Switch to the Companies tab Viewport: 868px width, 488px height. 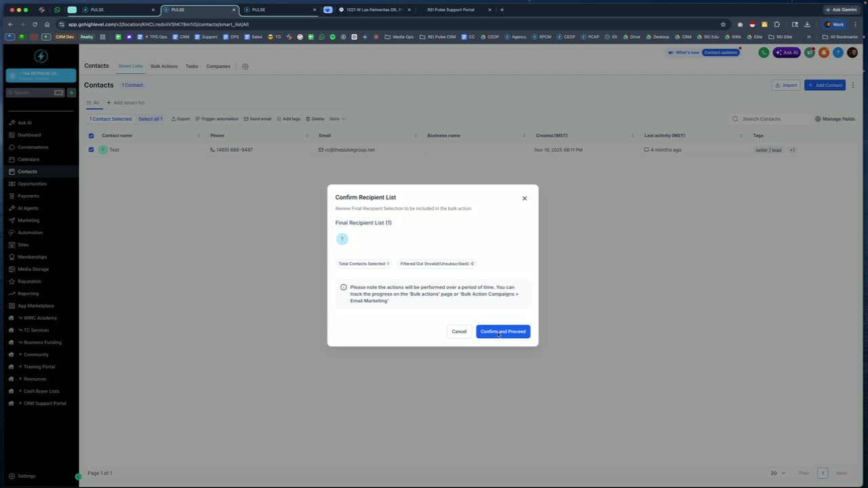218,66
